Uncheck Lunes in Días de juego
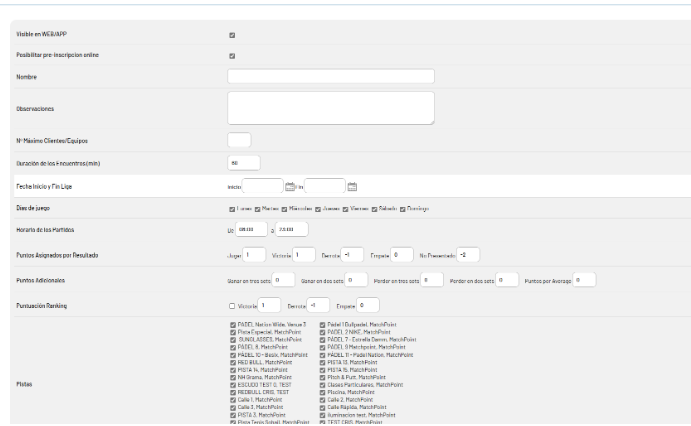Screen dimensions: 691x426 coord(232,209)
